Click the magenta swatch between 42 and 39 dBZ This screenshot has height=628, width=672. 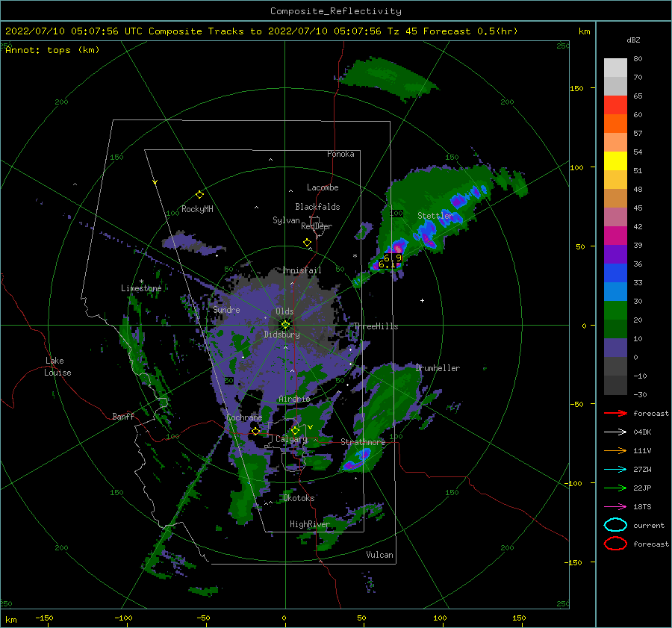click(x=615, y=236)
